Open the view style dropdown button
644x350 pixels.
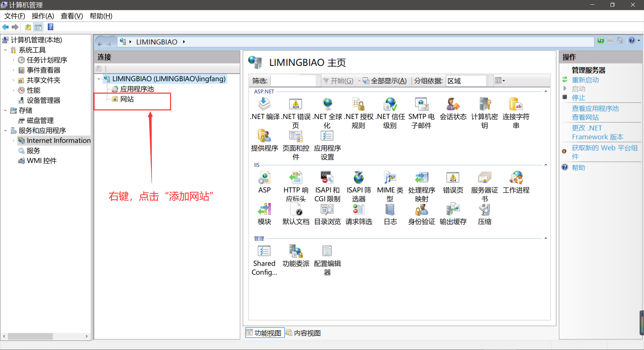[x=500, y=81]
